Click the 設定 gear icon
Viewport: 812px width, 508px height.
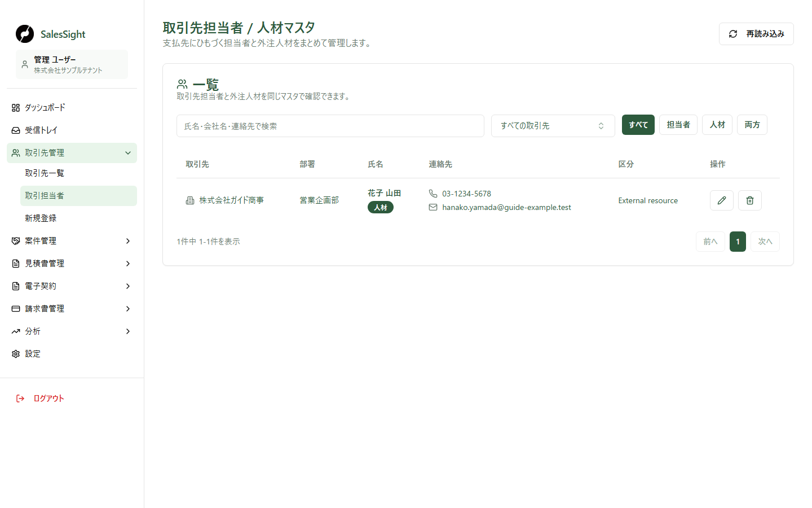pyautogui.click(x=16, y=354)
